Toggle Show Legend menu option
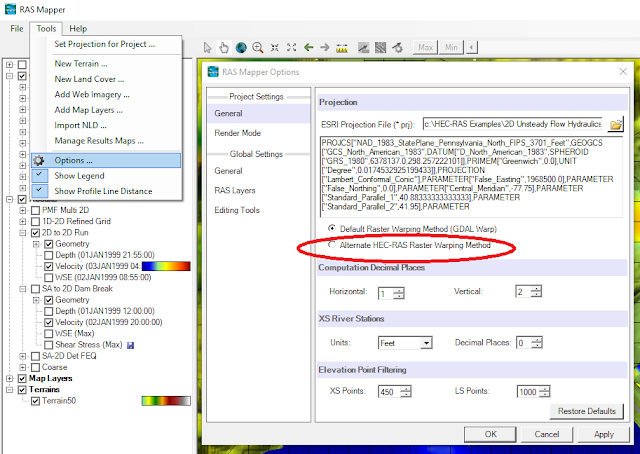Viewport: 640px width, 454px height. click(80, 176)
